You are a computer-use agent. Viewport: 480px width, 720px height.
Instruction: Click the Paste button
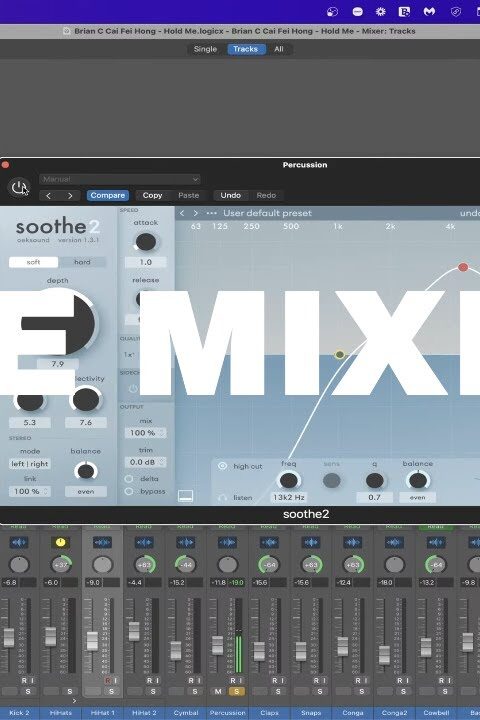point(188,196)
